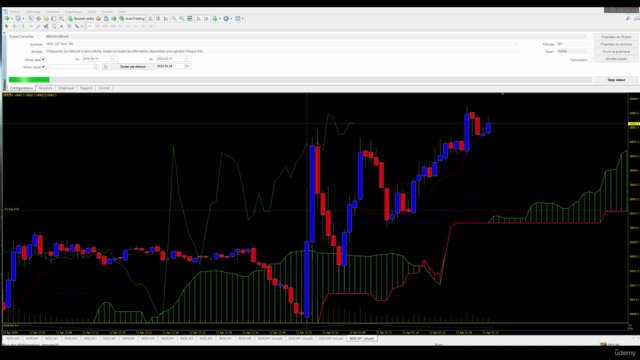640x360 pixels.
Task: Select the NDX,M5 chart tab
Action: coord(245,338)
